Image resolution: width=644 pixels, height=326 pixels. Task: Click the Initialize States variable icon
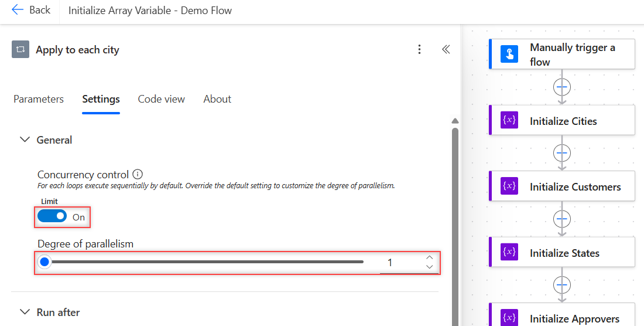point(509,252)
